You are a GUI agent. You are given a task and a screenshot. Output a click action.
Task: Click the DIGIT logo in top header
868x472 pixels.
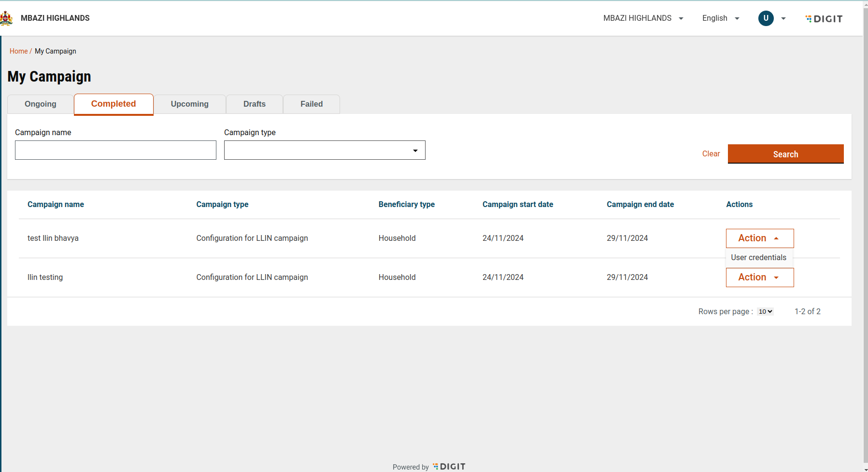pos(824,19)
